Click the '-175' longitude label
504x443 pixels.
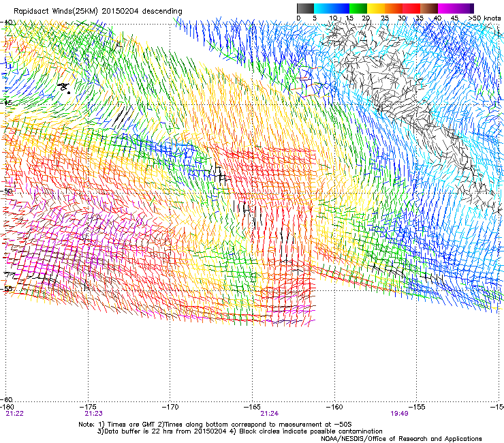[x=88, y=407]
